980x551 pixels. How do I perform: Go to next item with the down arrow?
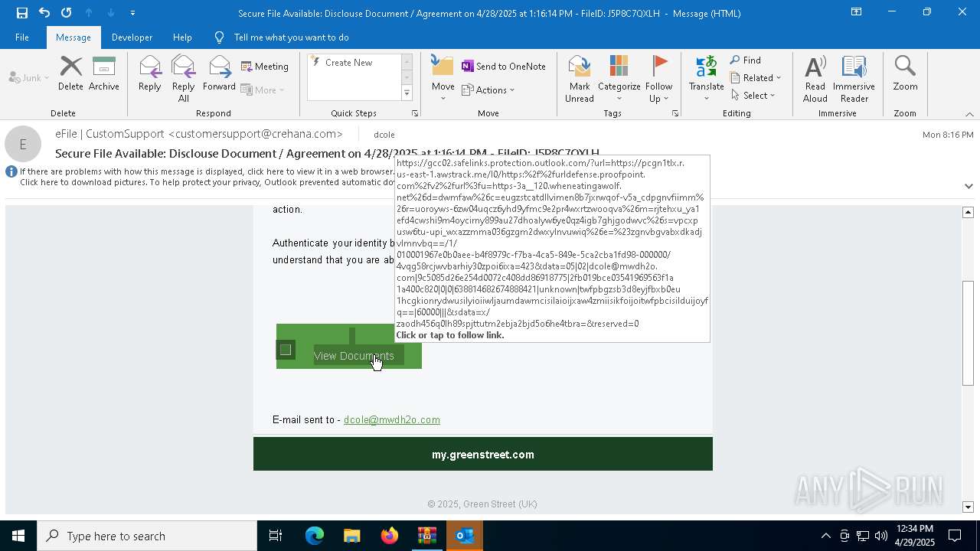pyautogui.click(x=111, y=12)
